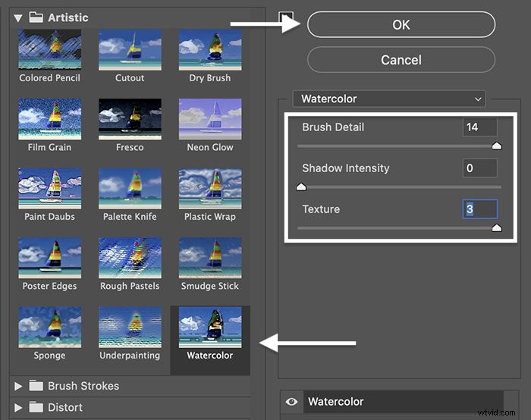This screenshot has width=531, height=420.
Task: Select the Colored Pencil filter thumbnail
Action: click(x=50, y=49)
